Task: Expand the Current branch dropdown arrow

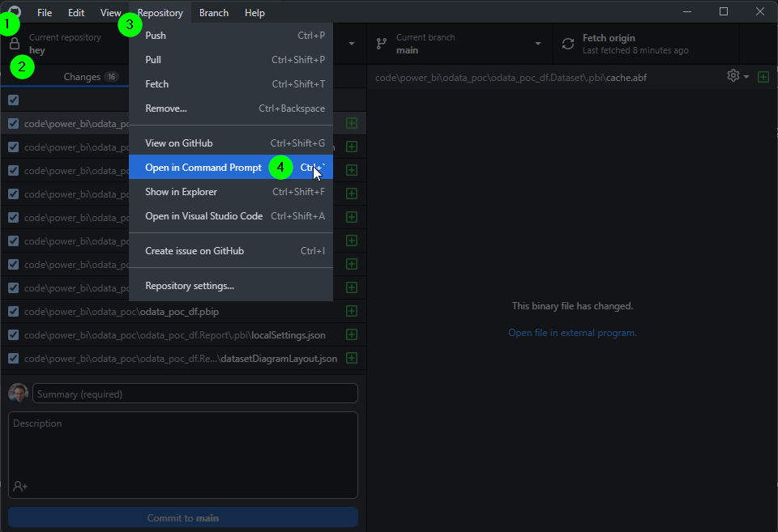Action: pos(538,44)
